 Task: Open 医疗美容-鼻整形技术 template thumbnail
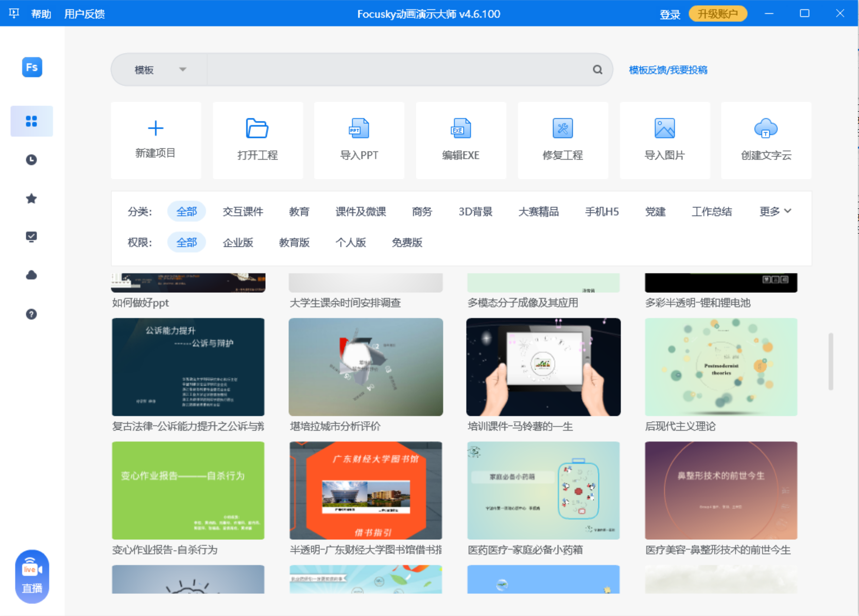(x=721, y=490)
